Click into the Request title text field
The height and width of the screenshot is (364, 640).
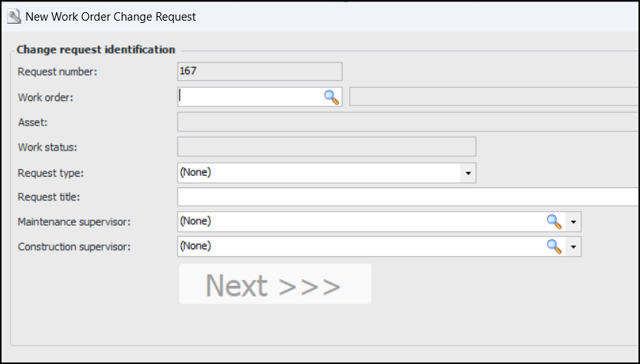tap(407, 197)
